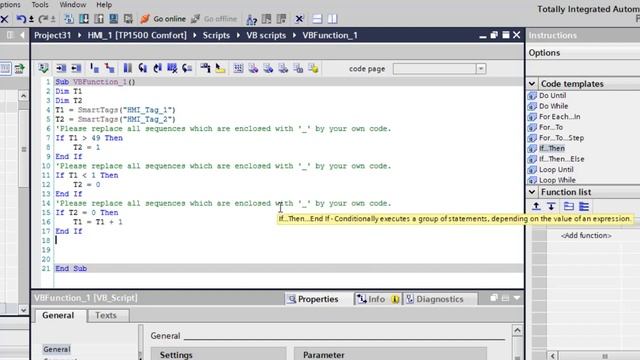Open the Help menu

104,4
